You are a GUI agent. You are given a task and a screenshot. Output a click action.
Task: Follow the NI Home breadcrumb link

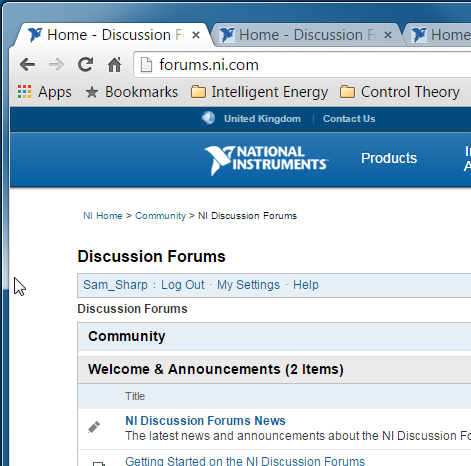[103, 216]
